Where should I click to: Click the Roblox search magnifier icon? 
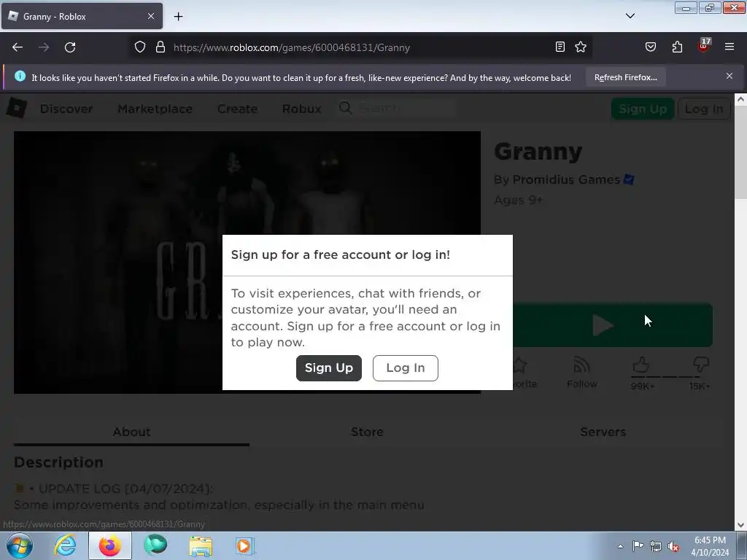[345, 108]
